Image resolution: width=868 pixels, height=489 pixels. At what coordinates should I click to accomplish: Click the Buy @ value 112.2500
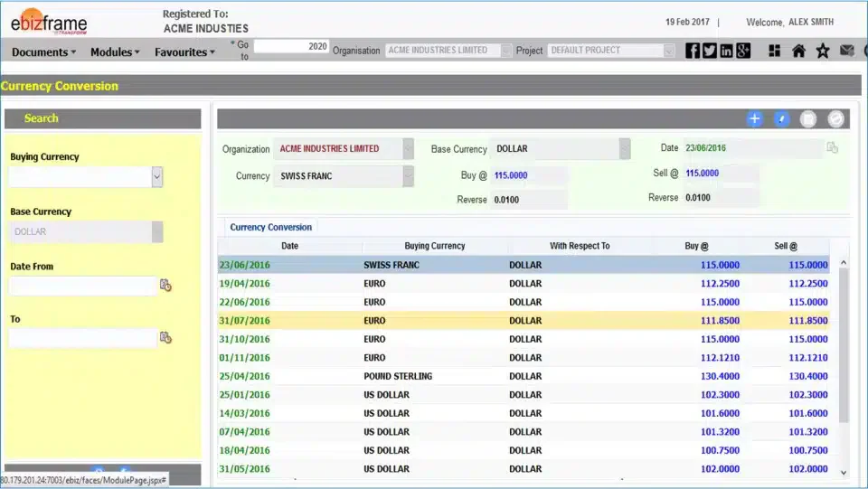click(x=720, y=283)
